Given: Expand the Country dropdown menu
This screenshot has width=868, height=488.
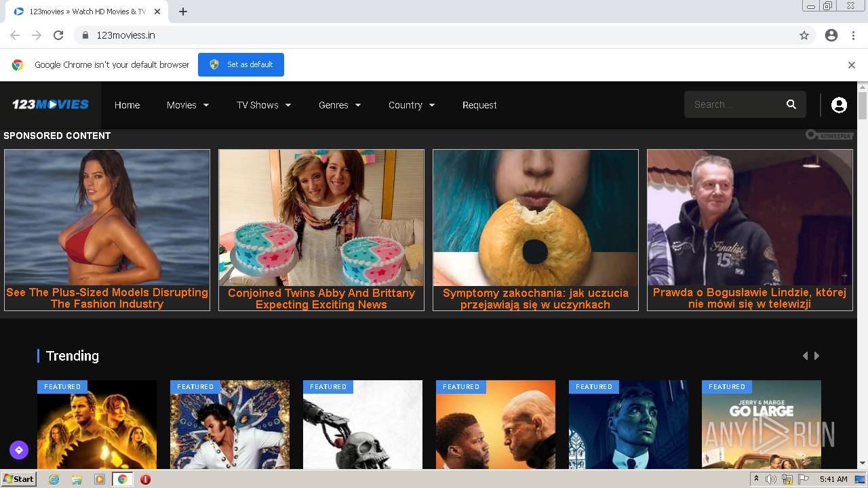Looking at the screenshot, I should click(412, 105).
